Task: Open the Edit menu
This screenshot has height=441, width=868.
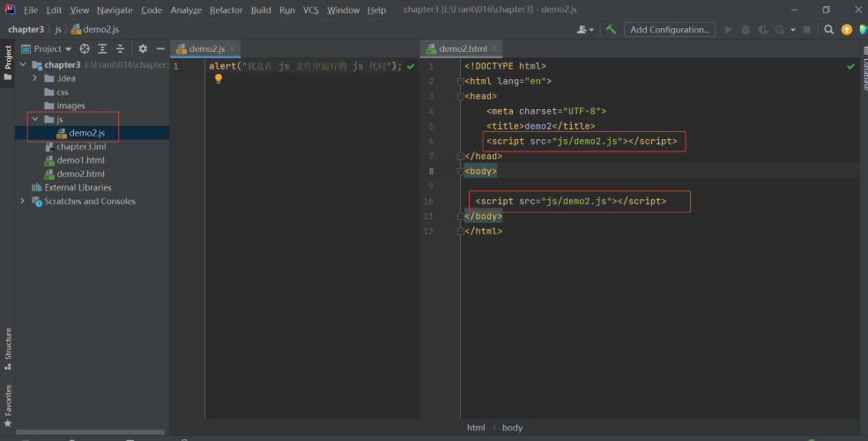Action: tap(54, 10)
